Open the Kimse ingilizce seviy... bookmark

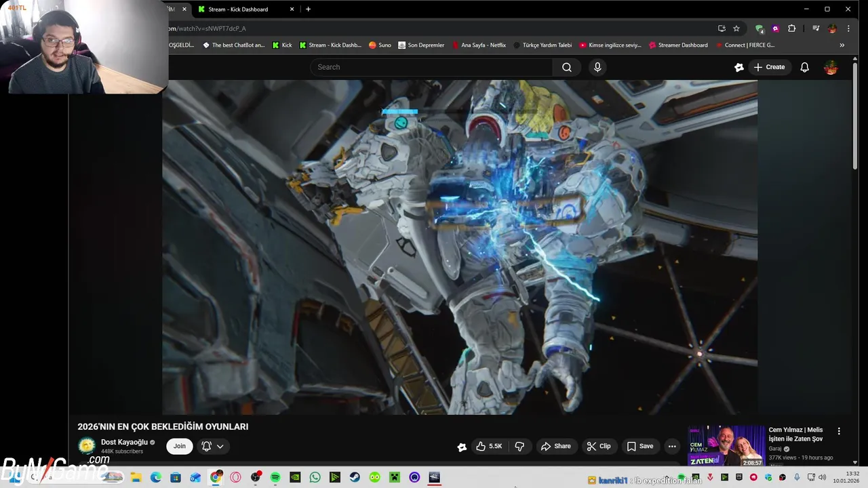pyautogui.click(x=610, y=45)
